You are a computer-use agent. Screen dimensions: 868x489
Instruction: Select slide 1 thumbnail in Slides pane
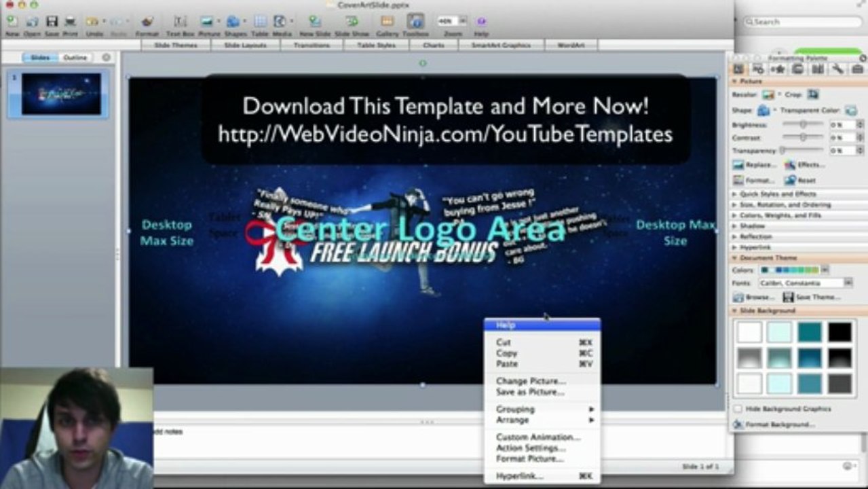61,94
